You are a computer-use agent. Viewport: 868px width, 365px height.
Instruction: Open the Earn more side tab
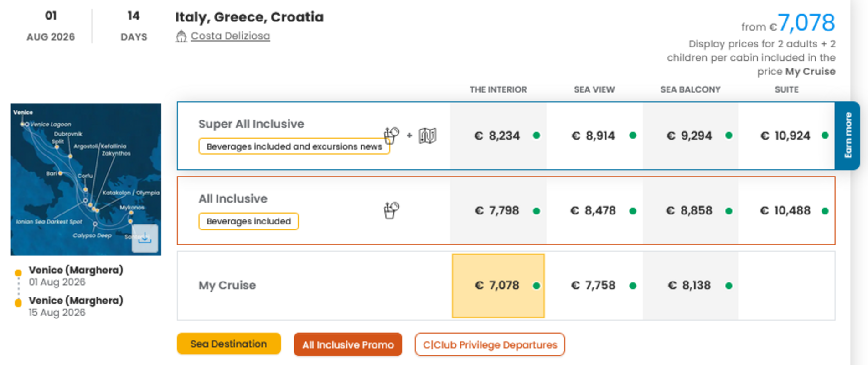[x=847, y=136]
